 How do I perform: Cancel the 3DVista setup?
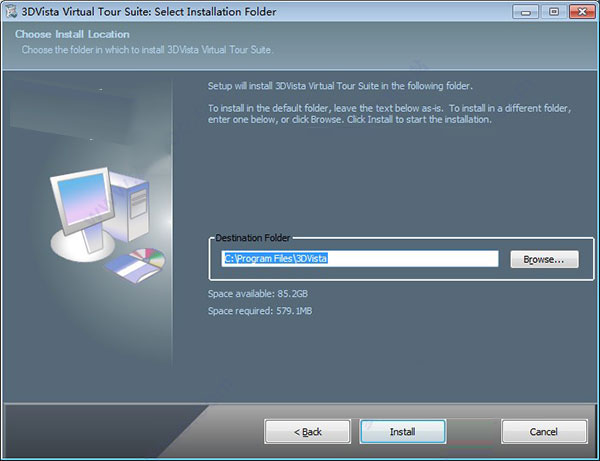pos(544,432)
